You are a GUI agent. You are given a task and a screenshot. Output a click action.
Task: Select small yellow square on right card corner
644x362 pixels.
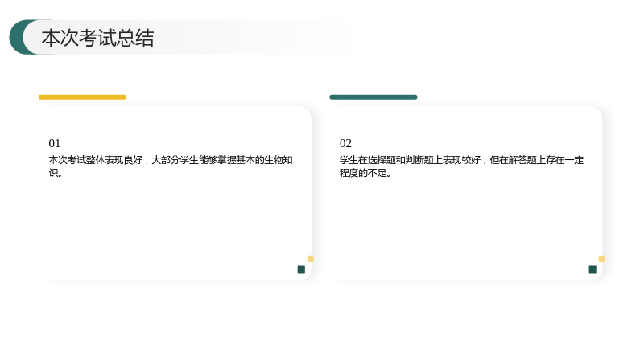click(x=601, y=259)
